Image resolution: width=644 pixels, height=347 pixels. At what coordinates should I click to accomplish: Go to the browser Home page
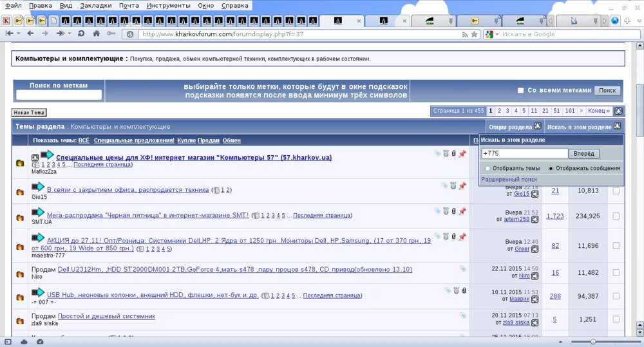(x=97, y=33)
